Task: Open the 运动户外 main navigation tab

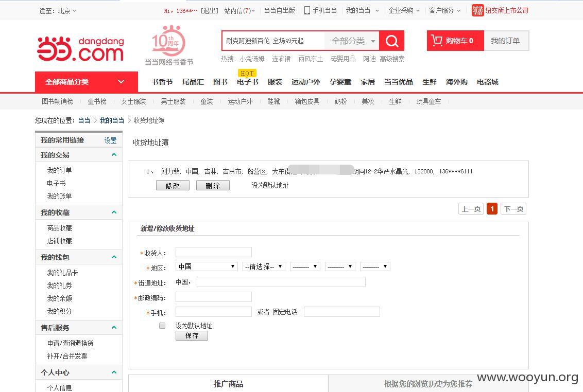Action: [305, 82]
